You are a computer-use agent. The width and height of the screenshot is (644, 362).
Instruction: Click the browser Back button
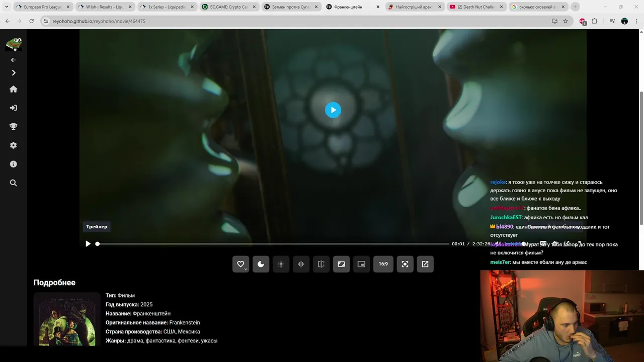point(7,21)
